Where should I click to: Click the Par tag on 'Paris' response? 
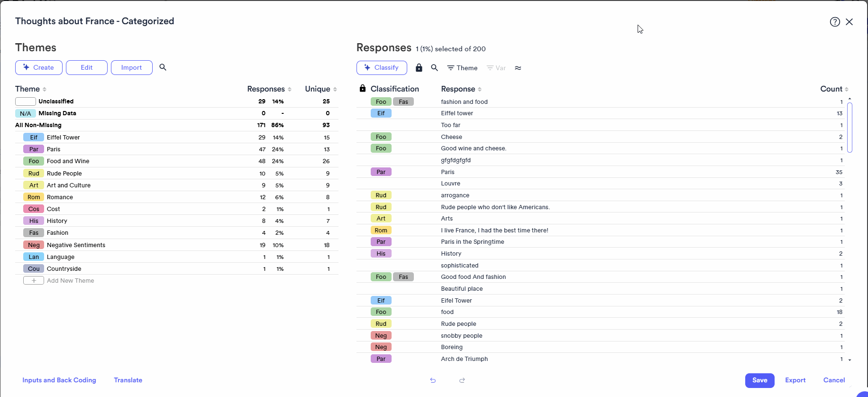click(381, 172)
